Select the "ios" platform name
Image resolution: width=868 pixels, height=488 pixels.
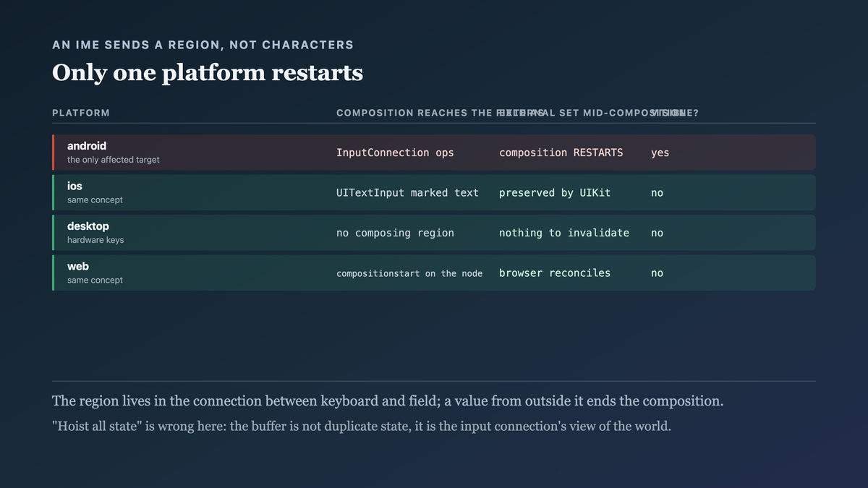click(x=75, y=187)
